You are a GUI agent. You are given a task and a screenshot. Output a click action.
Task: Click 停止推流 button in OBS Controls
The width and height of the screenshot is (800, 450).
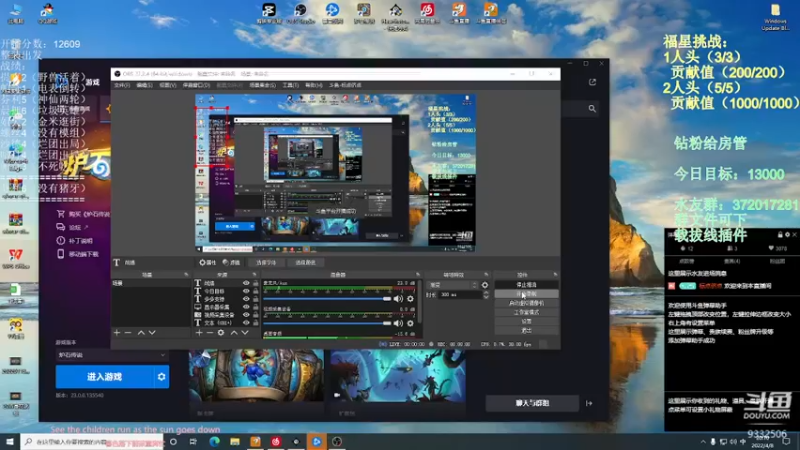coord(526,285)
